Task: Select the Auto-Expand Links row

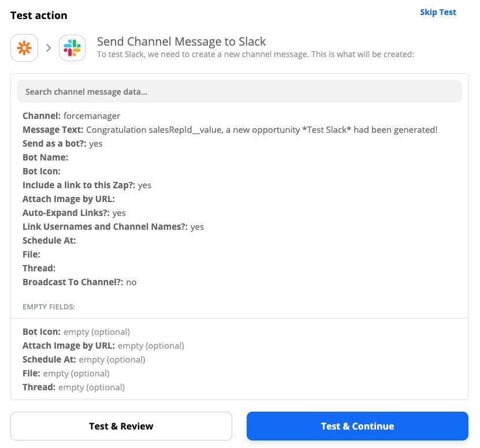Action: 74,212
